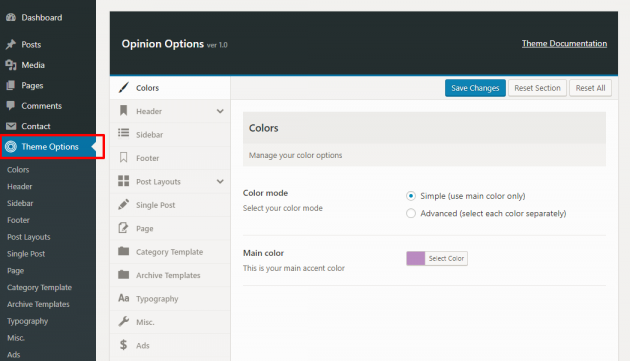Open the Ads options tab
The width and height of the screenshot is (630, 361).
(170, 345)
